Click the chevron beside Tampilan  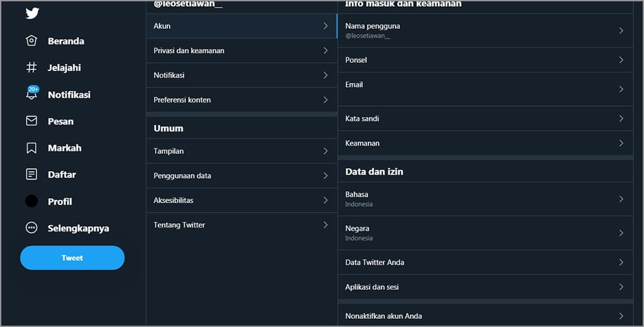(x=325, y=151)
